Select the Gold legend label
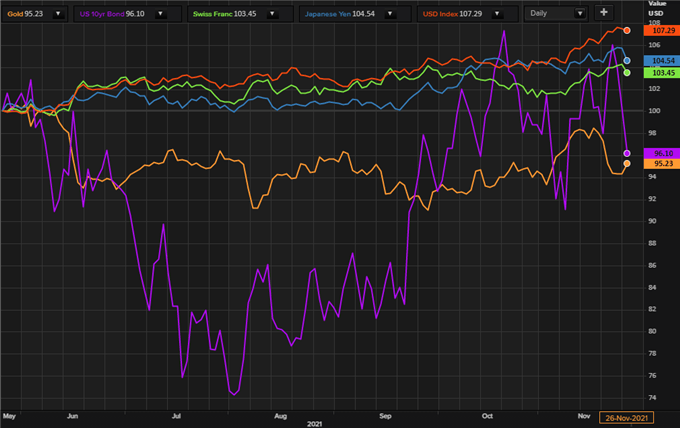Image resolution: width=680 pixels, height=428 pixels. coord(15,15)
